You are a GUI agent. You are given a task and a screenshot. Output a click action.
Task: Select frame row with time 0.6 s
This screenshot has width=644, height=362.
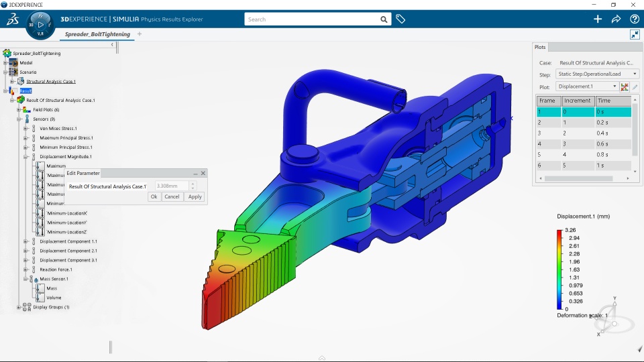584,143
